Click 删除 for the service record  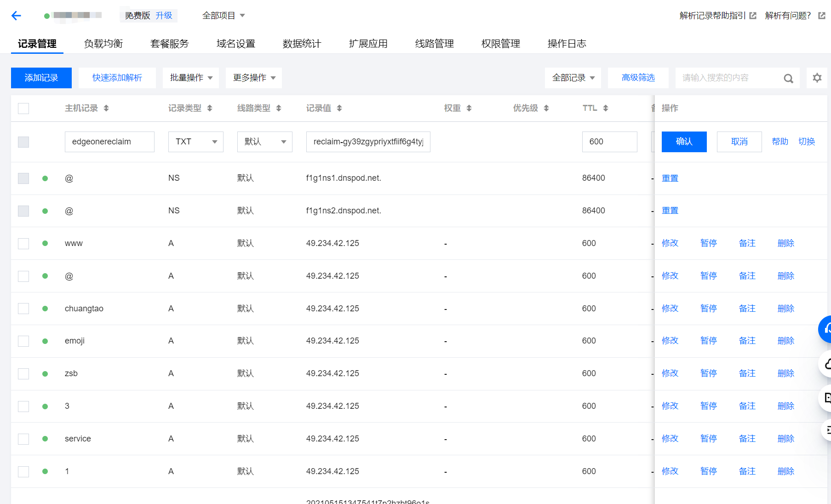[x=786, y=438]
